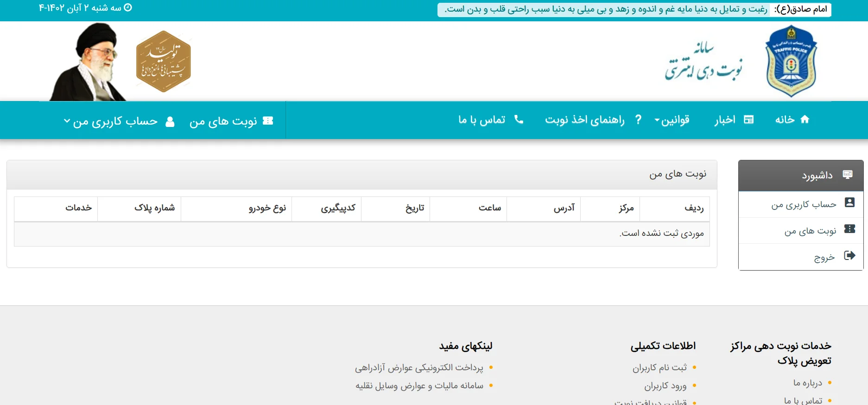Screen dimensions: 868x405
Task: Open پرداخت الکترونیکی عوارض آزادراهی link
Action: point(419,367)
